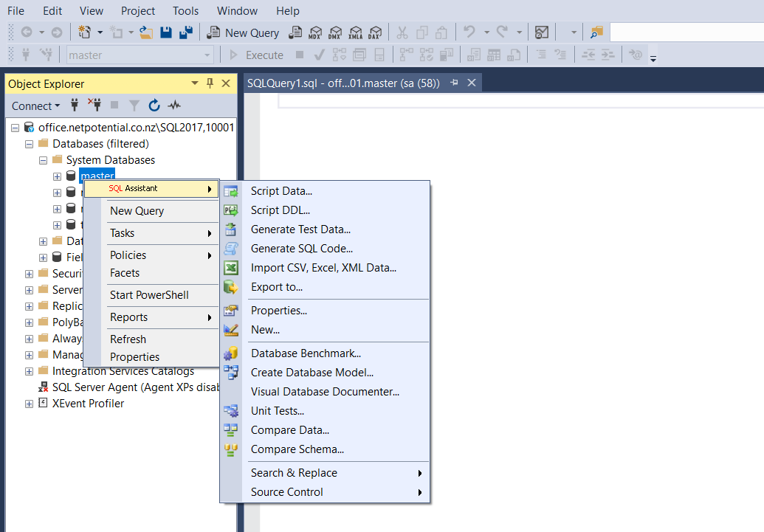Screen dimensions: 764x532
Task: Choose Script Data... option
Action: point(325,191)
